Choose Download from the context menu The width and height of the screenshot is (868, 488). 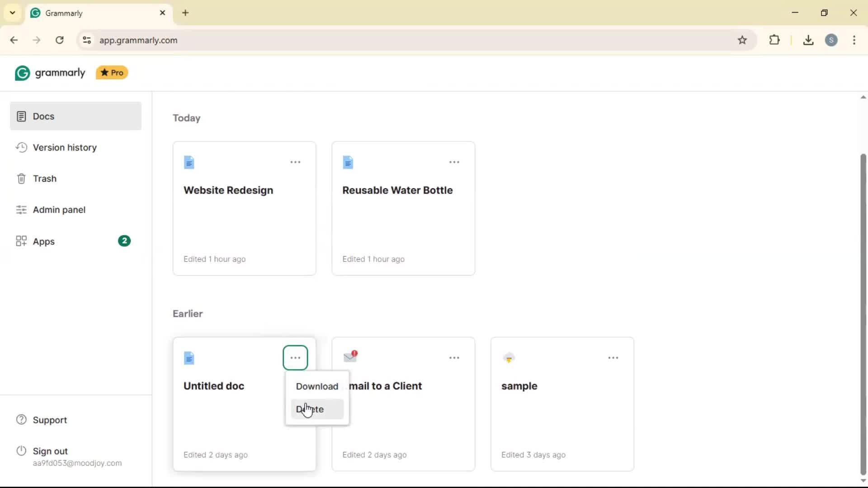click(317, 386)
